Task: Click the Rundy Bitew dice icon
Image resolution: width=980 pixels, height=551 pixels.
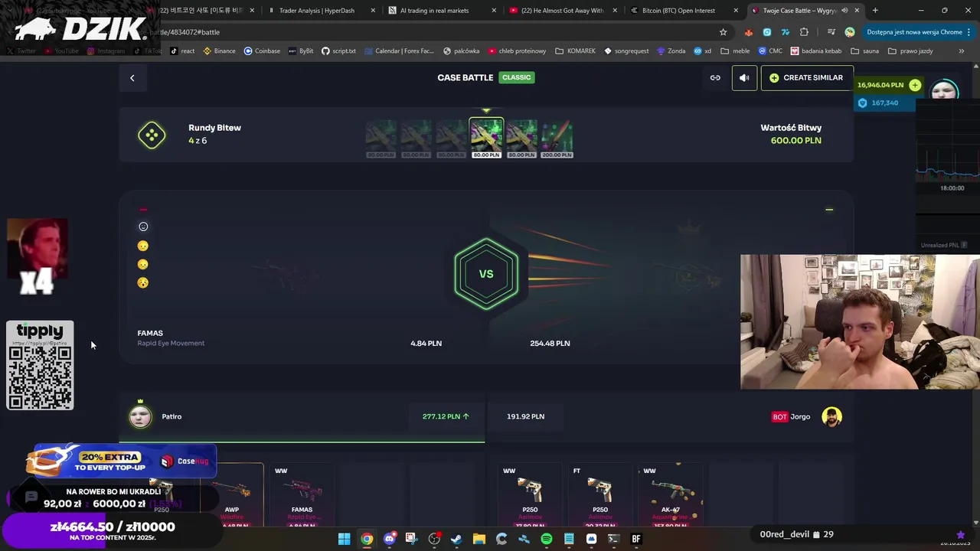Action: coord(152,135)
